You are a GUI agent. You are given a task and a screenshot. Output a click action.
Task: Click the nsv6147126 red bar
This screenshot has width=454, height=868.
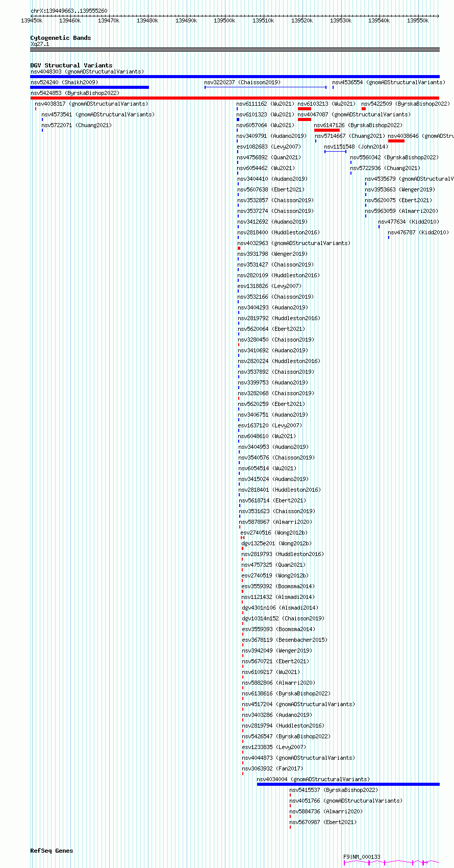tap(327, 130)
